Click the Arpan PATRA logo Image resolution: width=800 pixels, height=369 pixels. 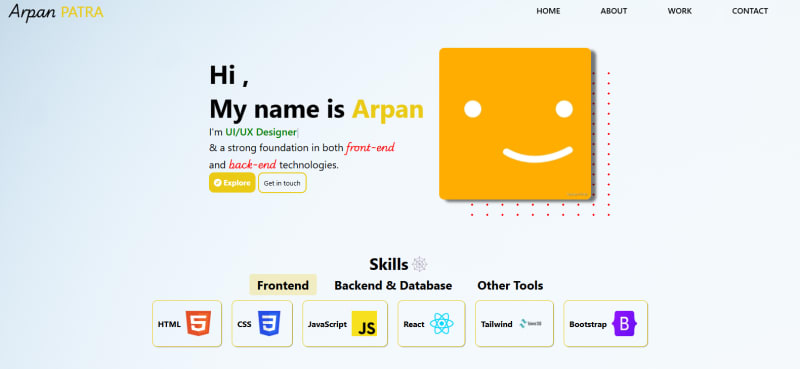56,12
